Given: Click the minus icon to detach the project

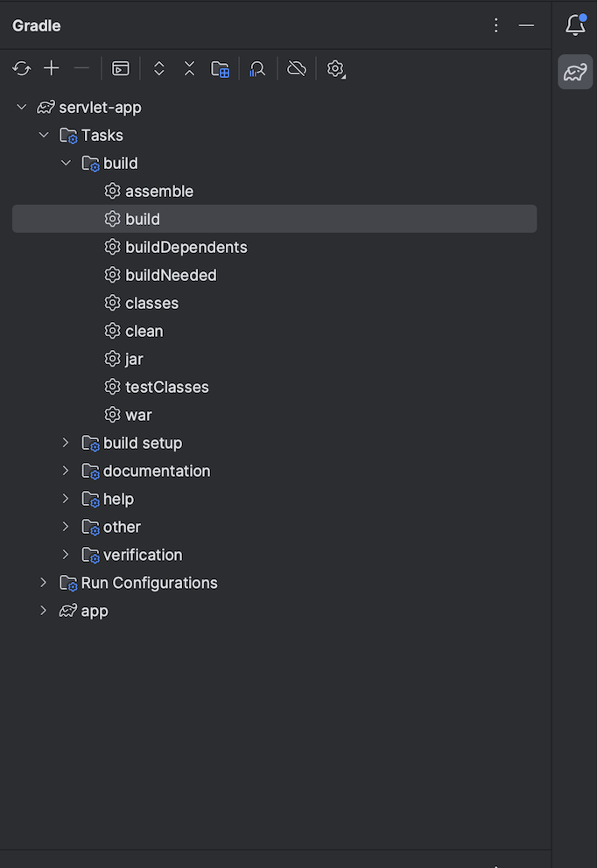Looking at the screenshot, I should pos(81,68).
